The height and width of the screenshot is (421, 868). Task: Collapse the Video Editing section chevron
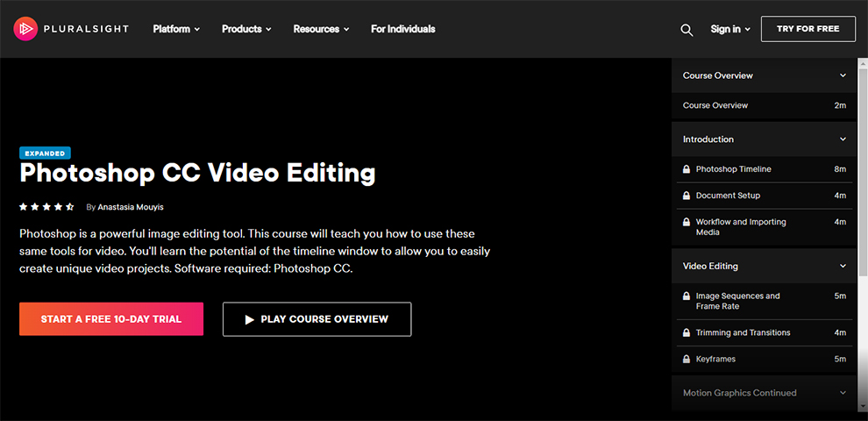coord(843,266)
